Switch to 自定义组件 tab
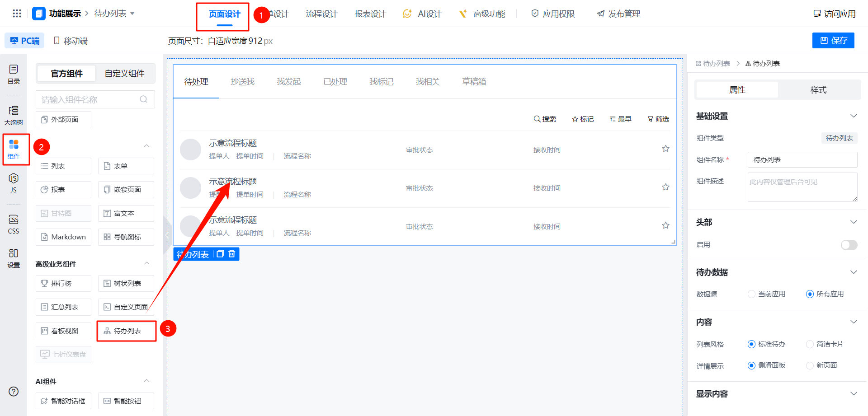868x416 pixels. click(124, 74)
